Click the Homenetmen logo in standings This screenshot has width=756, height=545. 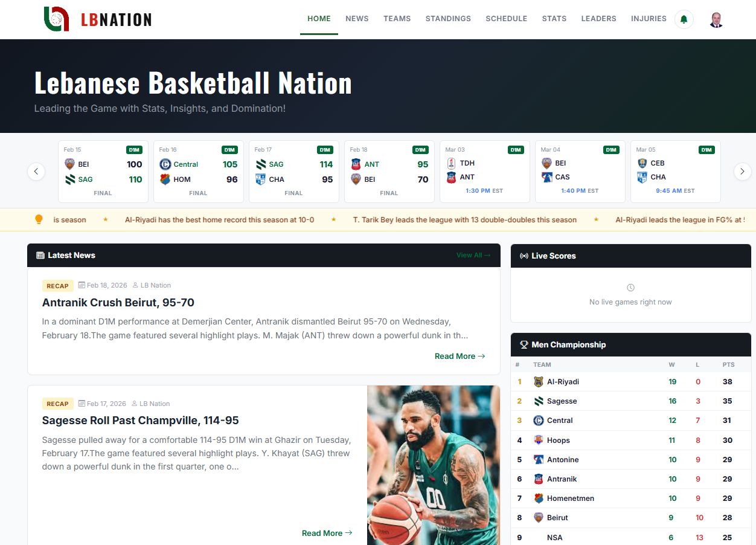pyautogui.click(x=539, y=498)
